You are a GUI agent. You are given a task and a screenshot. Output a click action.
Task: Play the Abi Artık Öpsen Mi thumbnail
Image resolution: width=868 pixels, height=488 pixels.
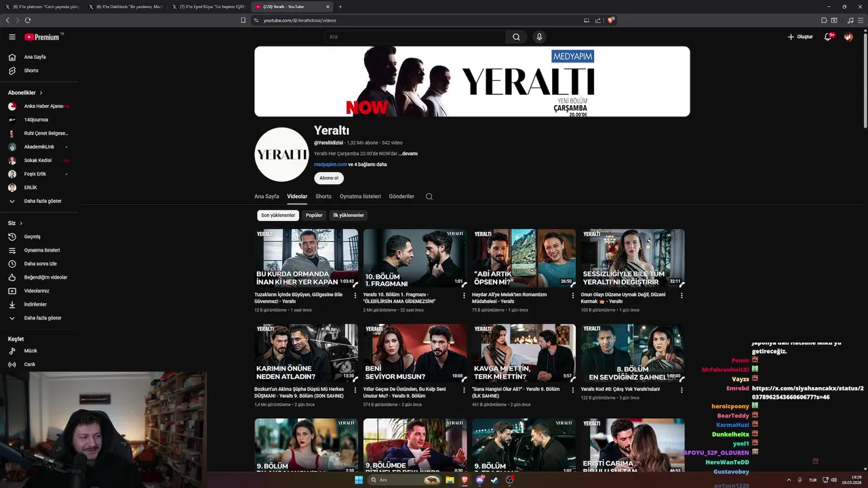tap(524, 258)
